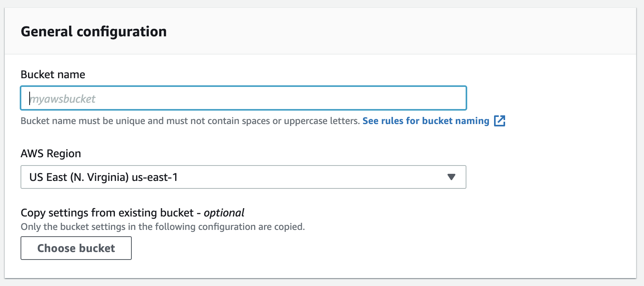Click the Choose bucket button
Image resolution: width=644 pixels, height=286 pixels.
[x=76, y=248]
